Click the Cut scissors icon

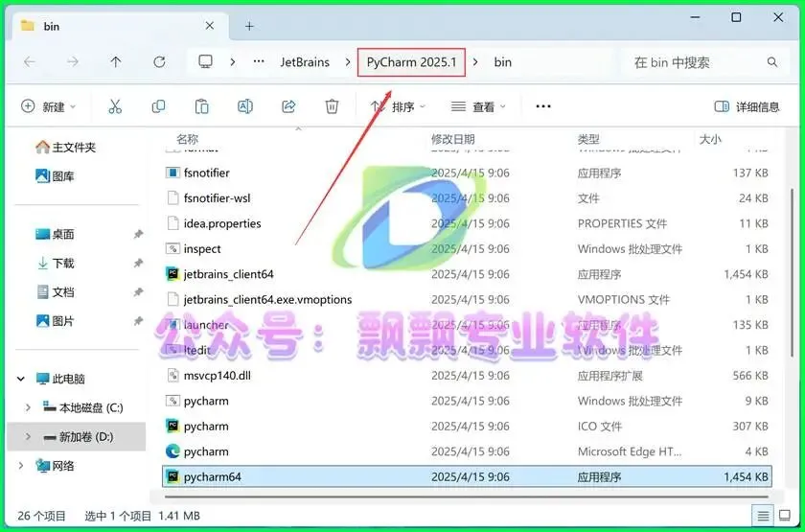115,106
